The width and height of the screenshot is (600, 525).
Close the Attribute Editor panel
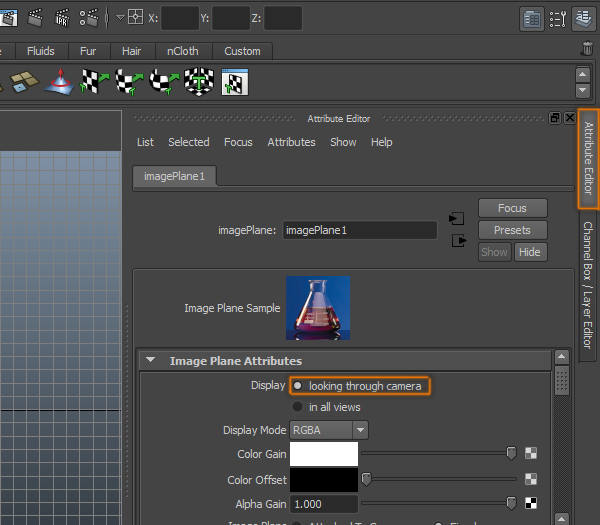pyautogui.click(x=570, y=118)
